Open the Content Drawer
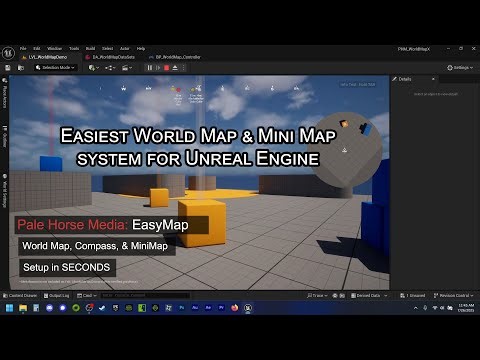Image resolution: width=480 pixels, height=360 pixels. point(20,296)
